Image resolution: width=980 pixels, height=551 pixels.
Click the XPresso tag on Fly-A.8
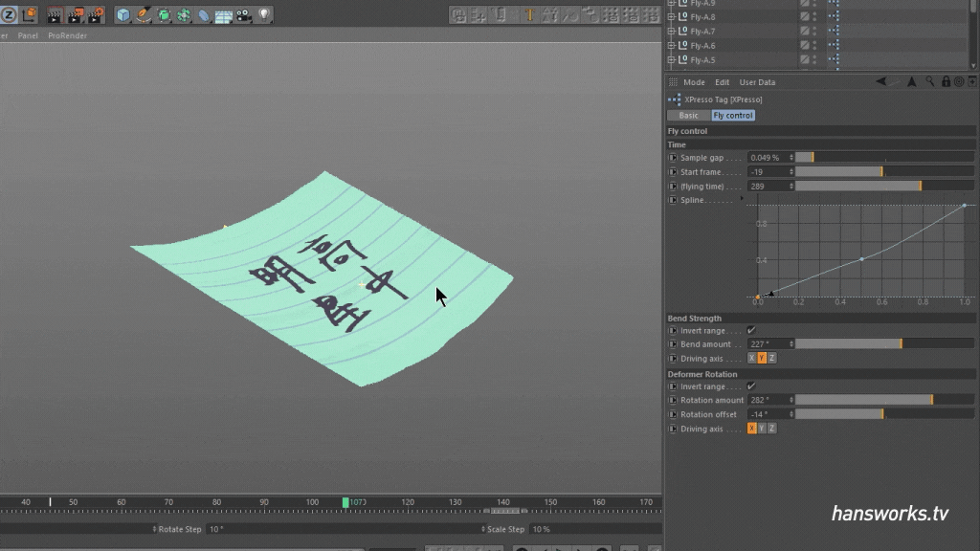pos(834,17)
